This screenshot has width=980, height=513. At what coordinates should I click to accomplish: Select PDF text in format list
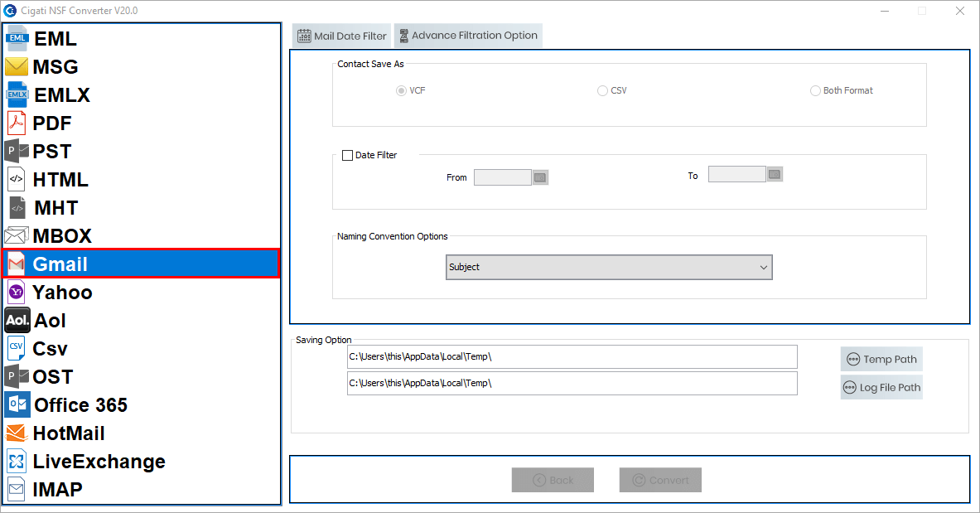pos(52,123)
